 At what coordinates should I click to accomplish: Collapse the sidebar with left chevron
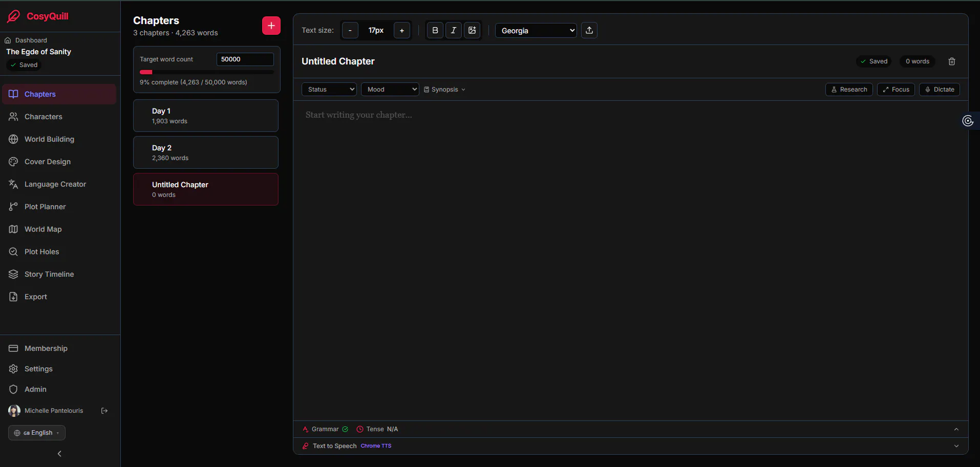pyautogui.click(x=59, y=454)
